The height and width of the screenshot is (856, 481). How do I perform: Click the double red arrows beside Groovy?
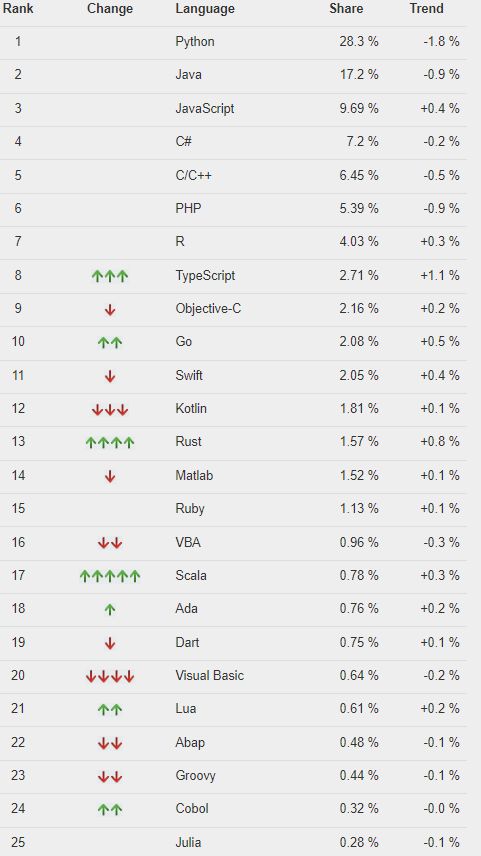click(x=110, y=776)
